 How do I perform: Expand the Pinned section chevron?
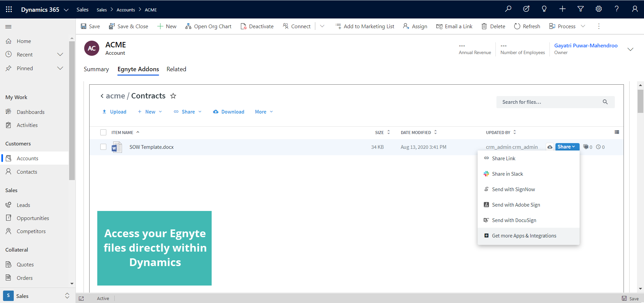[60, 68]
